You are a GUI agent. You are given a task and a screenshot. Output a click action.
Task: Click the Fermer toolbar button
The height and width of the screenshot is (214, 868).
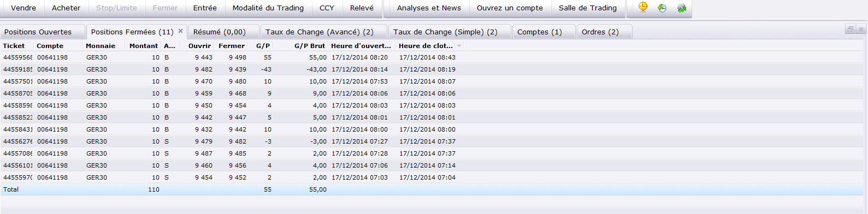165,8
